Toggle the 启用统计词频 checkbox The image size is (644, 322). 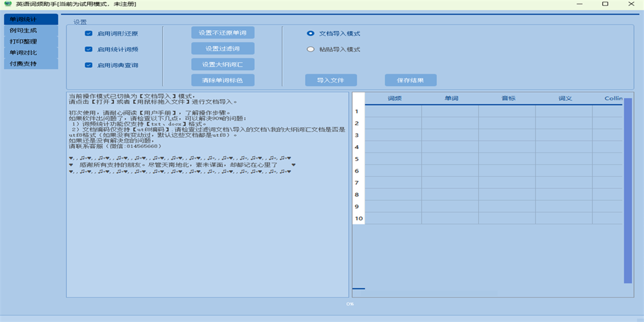click(89, 49)
